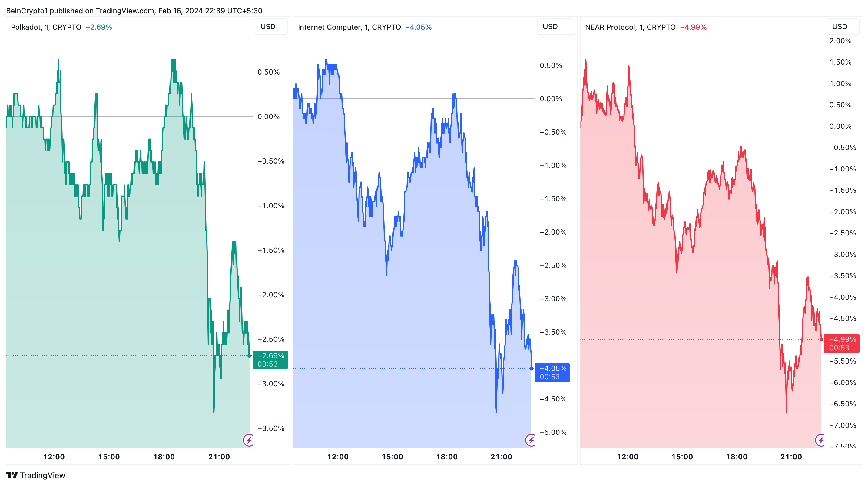
Task: Click the Polkadot chart title legend
Action: point(46,27)
